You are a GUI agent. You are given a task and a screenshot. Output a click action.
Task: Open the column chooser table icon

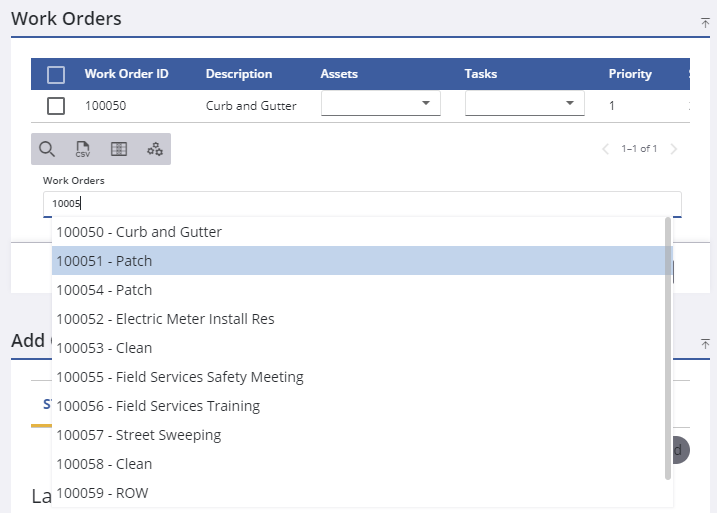(x=119, y=149)
